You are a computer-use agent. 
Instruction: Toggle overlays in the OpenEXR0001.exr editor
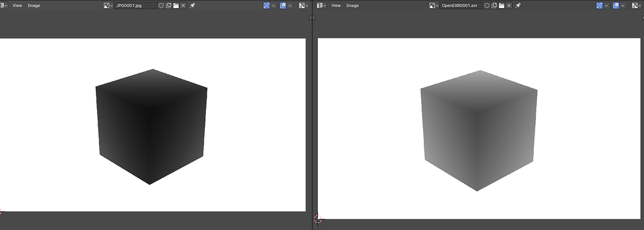coord(616,6)
